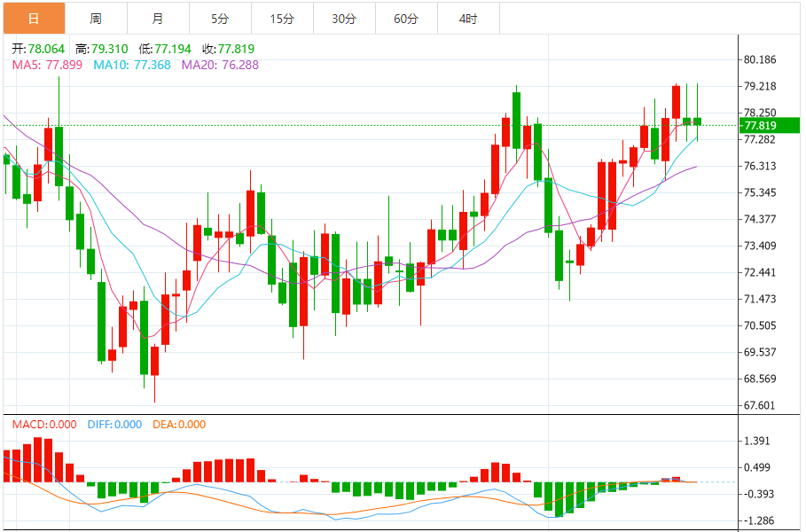The width and height of the screenshot is (806, 532).
Task: Open the 4时 interval tab
Action: (469, 19)
